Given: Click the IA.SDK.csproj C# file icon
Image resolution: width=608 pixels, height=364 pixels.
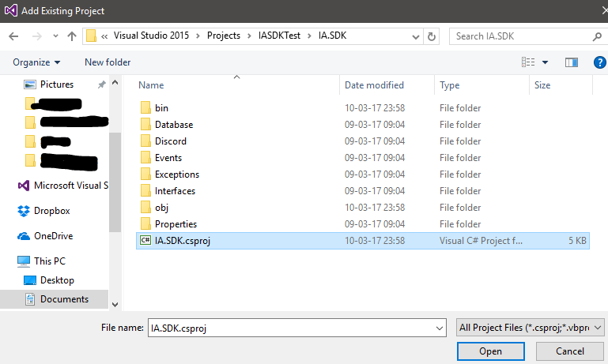Looking at the screenshot, I should tap(145, 241).
